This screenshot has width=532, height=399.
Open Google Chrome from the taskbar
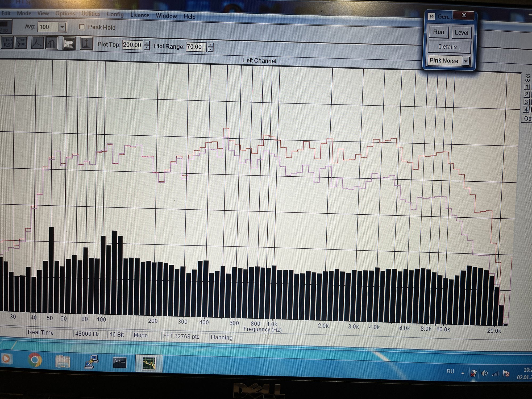coord(35,360)
